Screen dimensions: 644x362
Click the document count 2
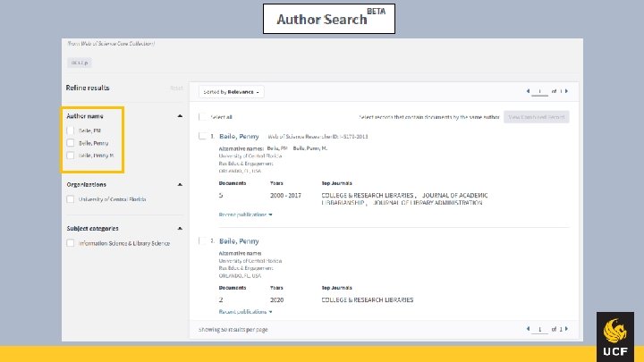(x=221, y=300)
